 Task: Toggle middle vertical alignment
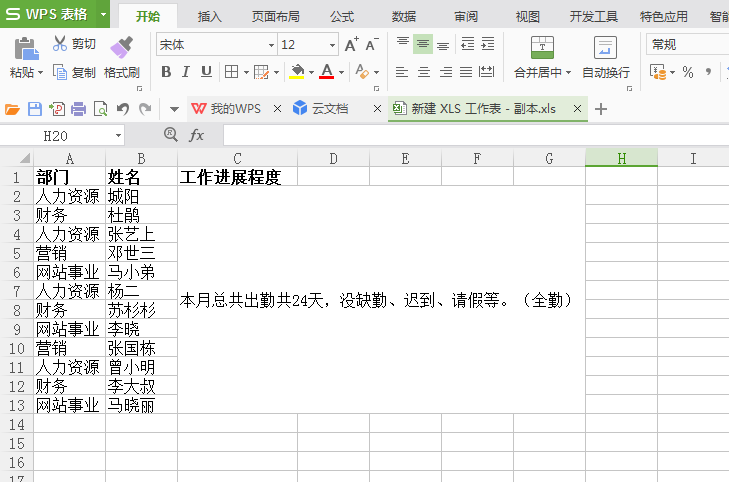click(423, 44)
